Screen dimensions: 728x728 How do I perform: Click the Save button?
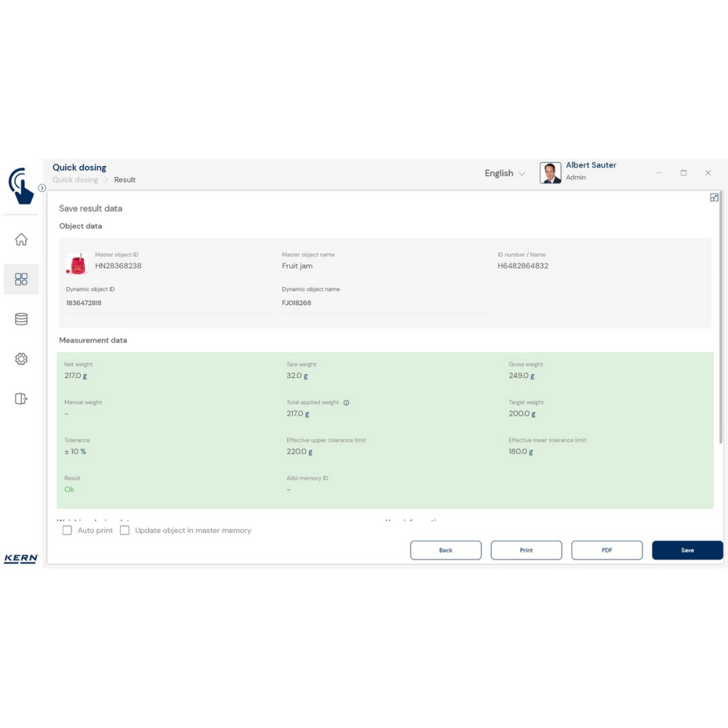pyautogui.click(x=687, y=550)
